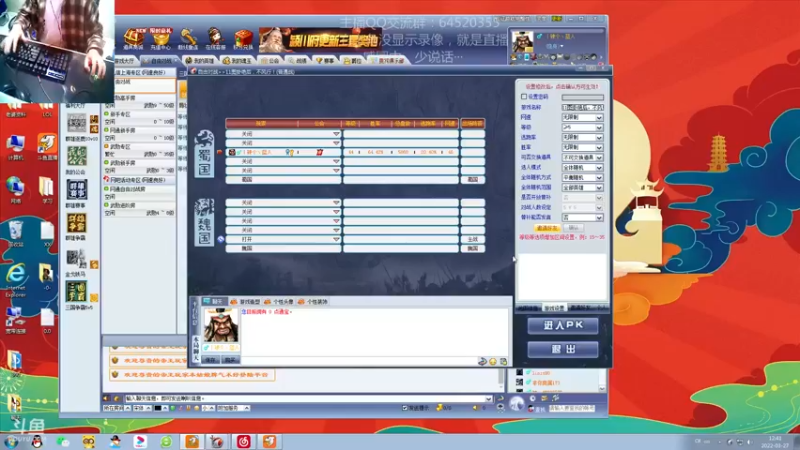Open the 计算机 desktop icon
The image size is (800, 450).
(x=16, y=147)
